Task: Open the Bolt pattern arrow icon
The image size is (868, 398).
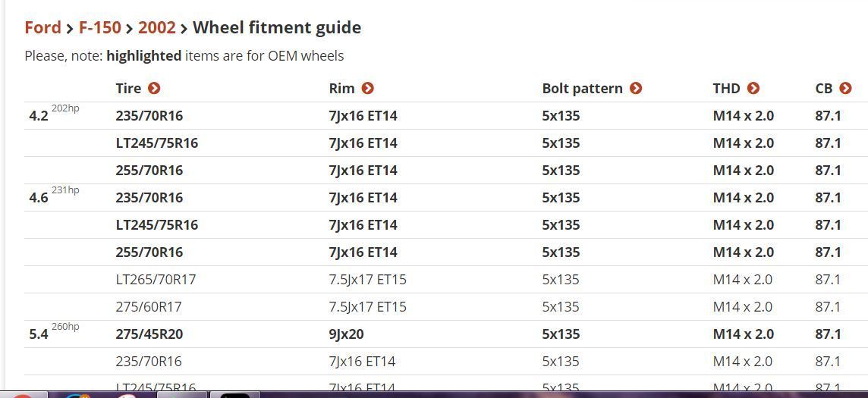Action: [x=636, y=89]
